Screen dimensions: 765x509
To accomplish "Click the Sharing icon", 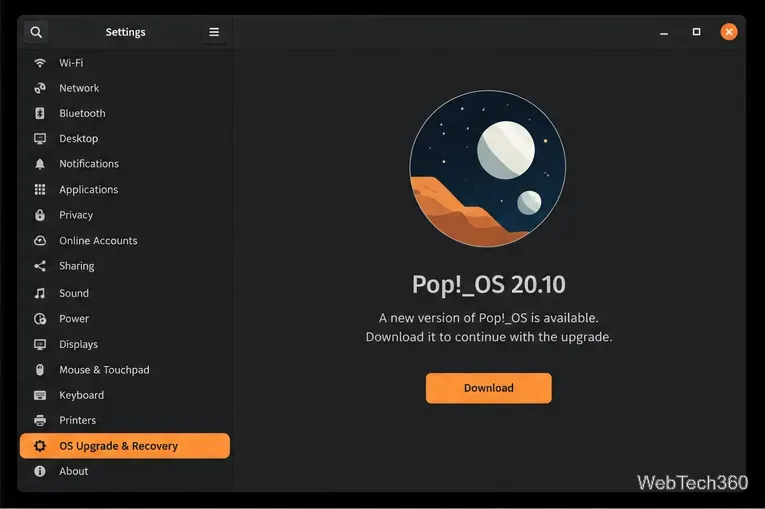I will click(x=40, y=266).
